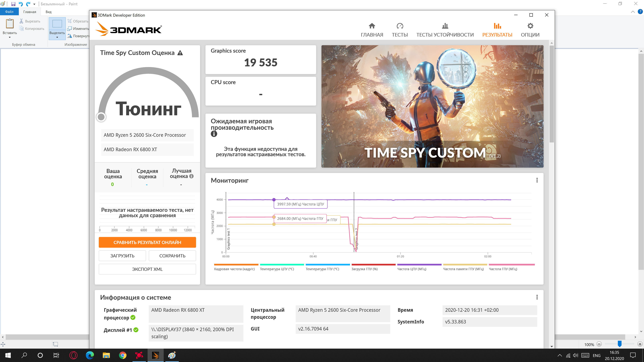644x362 pixels.
Task: Click the info icon under expected game performance
Action: coord(214,134)
